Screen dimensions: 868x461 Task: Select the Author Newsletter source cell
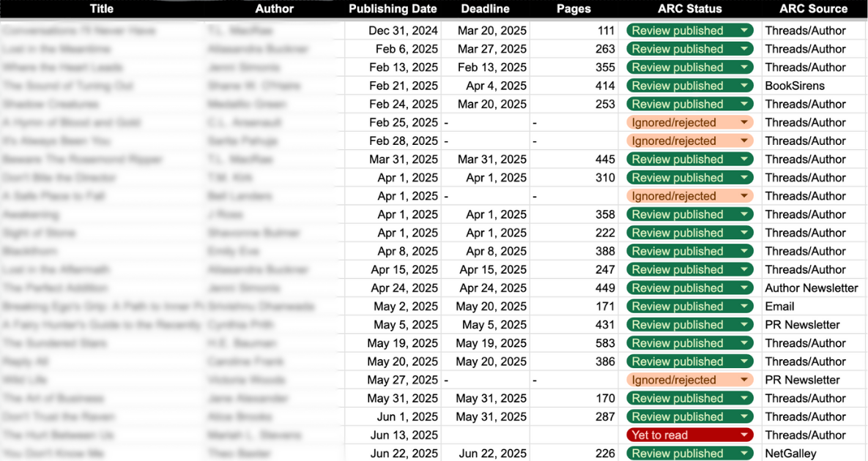(812, 288)
